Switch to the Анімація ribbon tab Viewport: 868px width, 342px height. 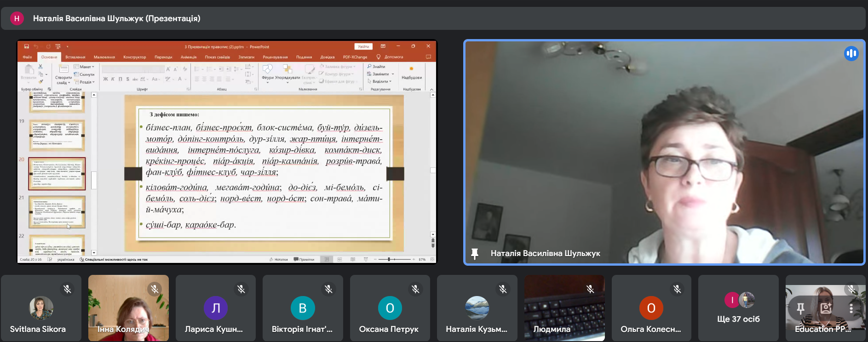(188, 57)
